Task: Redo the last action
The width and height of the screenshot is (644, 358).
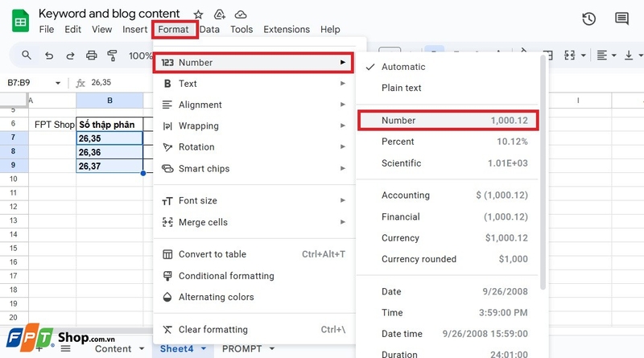Action: pyautogui.click(x=70, y=56)
